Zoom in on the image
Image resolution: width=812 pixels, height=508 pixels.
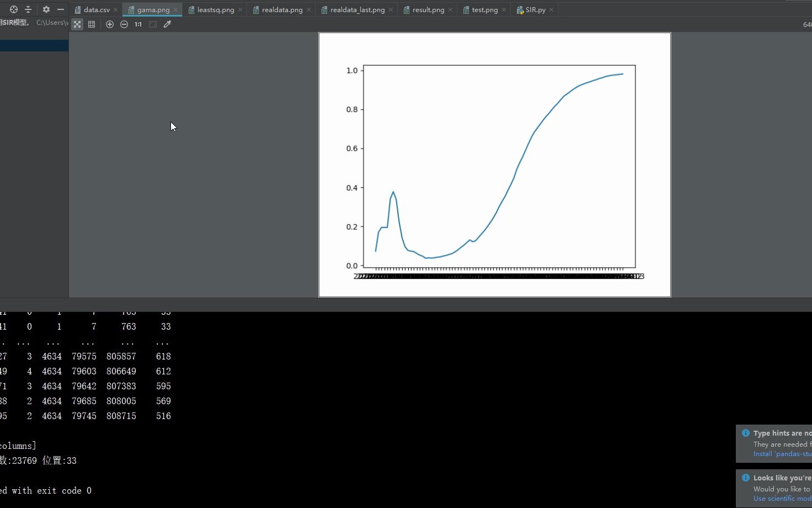pos(110,24)
